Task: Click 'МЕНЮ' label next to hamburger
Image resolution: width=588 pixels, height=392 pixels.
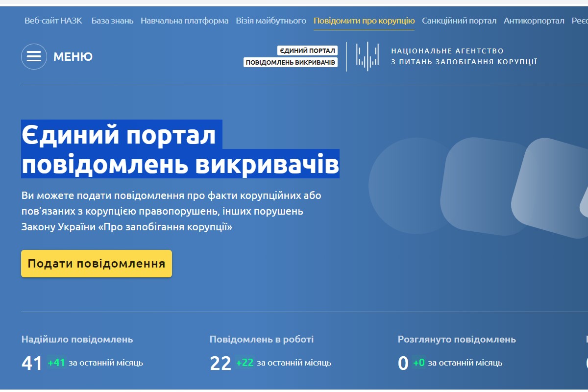Action: 73,57
